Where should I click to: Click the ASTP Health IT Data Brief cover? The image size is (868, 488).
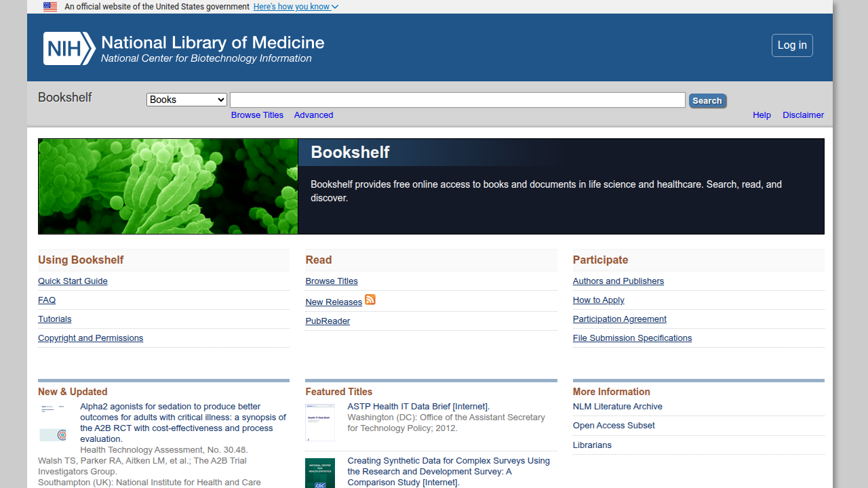tap(320, 423)
